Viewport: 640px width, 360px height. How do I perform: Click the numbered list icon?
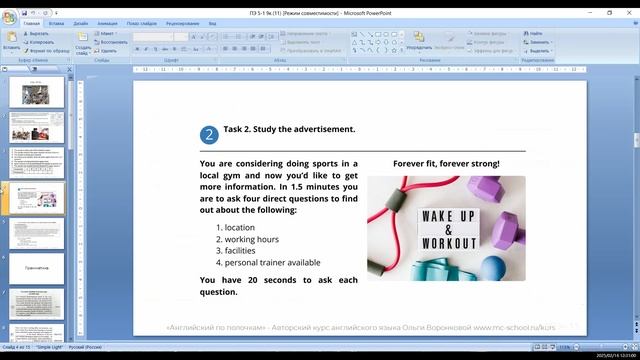(x=239, y=37)
